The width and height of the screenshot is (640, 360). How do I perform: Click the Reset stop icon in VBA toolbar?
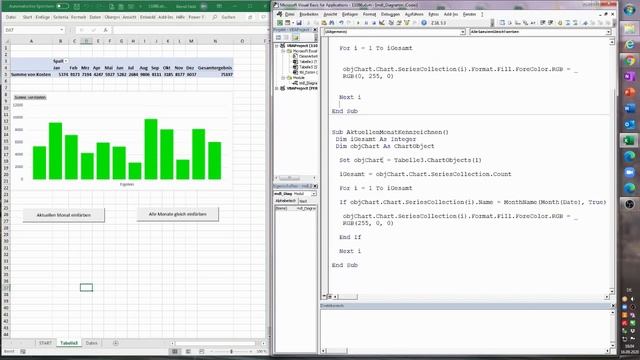click(373, 23)
